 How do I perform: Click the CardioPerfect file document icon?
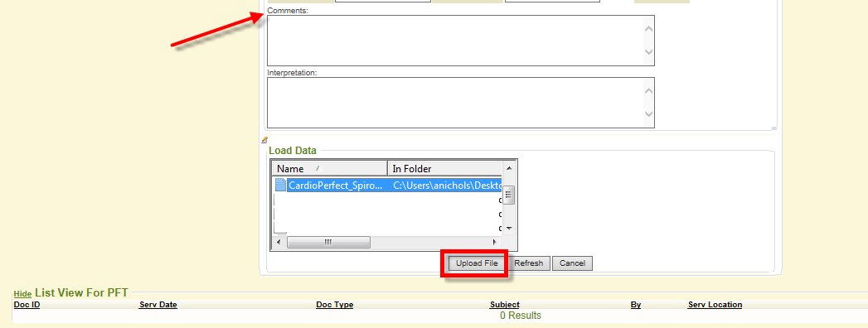click(x=281, y=185)
